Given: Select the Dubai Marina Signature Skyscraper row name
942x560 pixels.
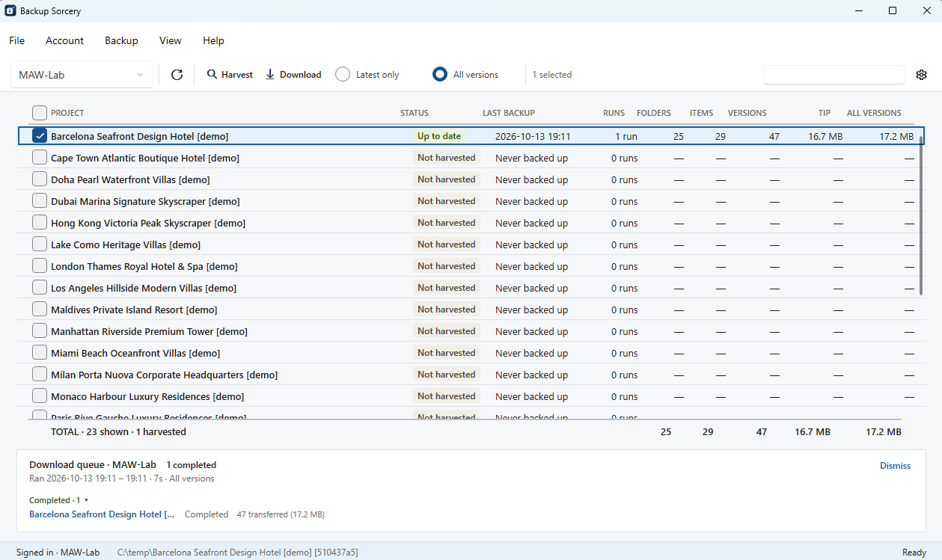Looking at the screenshot, I should pyautogui.click(x=145, y=202).
